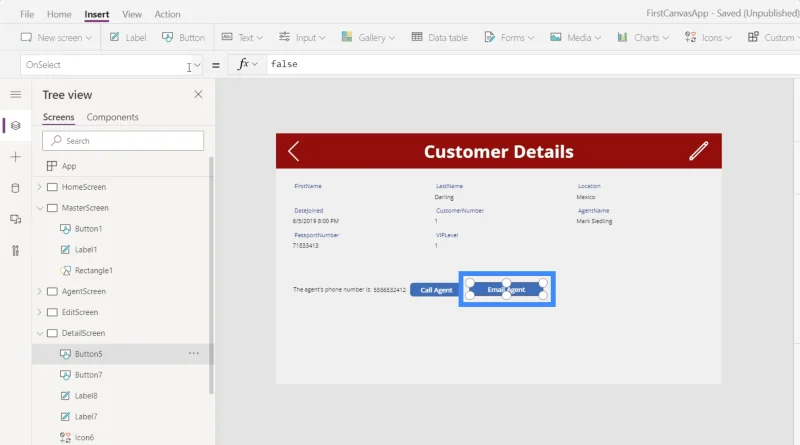This screenshot has width=800, height=445.
Task: Open the Custom components menu
Action: click(771, 37)
